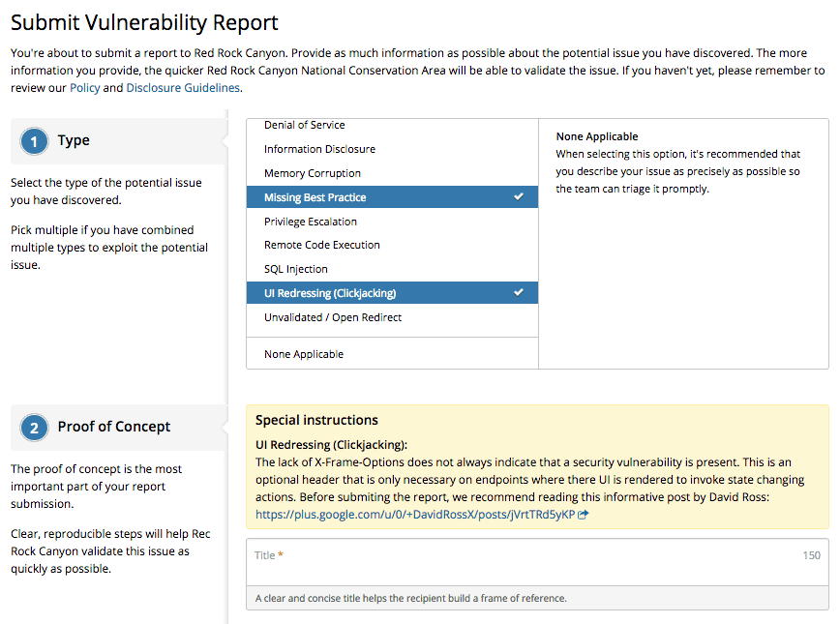Click checkmark icon on Missing Best Practice
Screen dimensions: 840x624
pos(519,197)
